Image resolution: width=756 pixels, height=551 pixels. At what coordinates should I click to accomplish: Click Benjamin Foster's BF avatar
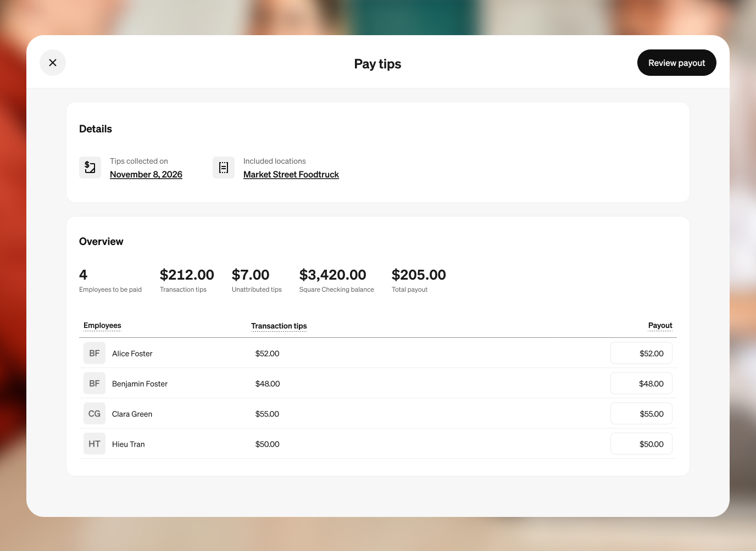tap(94, 383)
